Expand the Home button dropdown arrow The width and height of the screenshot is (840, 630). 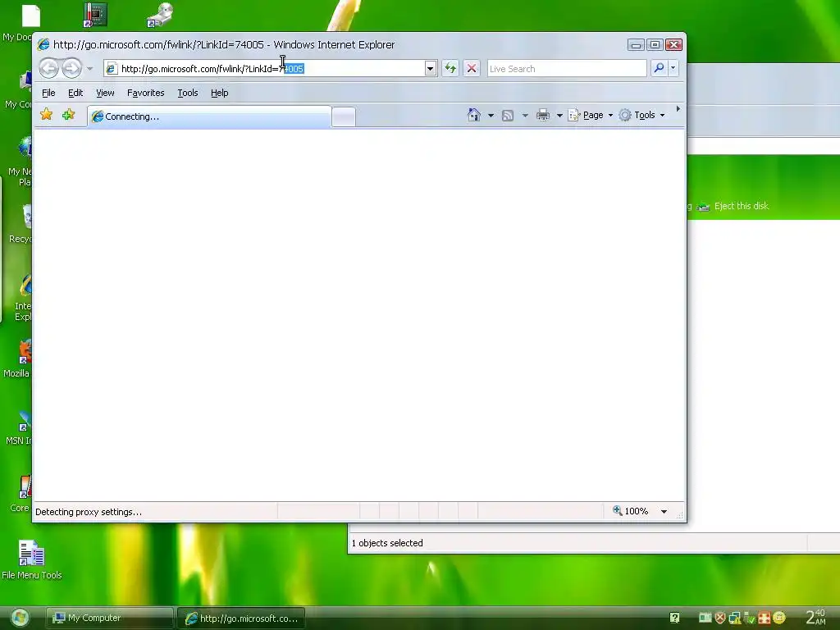491,115
